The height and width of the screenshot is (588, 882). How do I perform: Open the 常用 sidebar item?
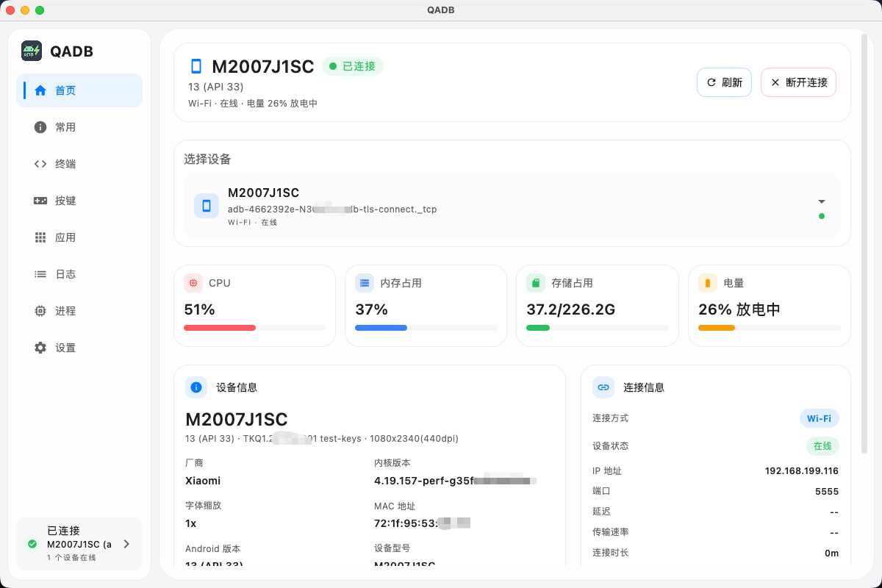click(79, 127)
